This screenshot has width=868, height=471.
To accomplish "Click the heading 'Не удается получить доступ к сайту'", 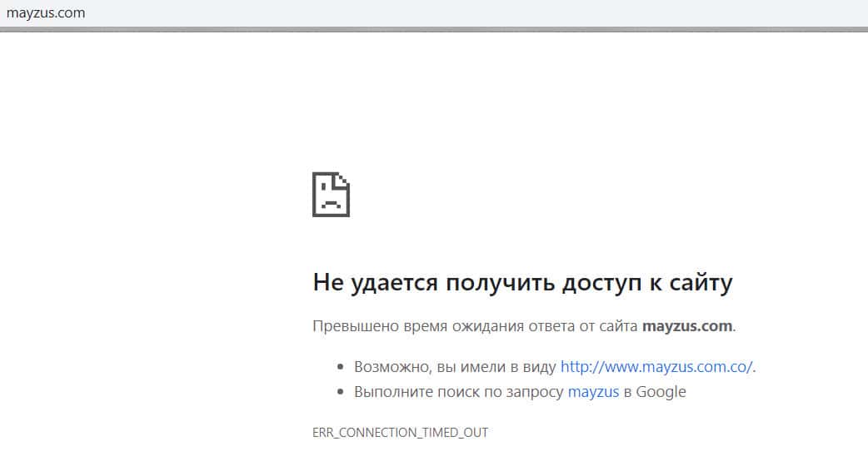I will point(522,282).
